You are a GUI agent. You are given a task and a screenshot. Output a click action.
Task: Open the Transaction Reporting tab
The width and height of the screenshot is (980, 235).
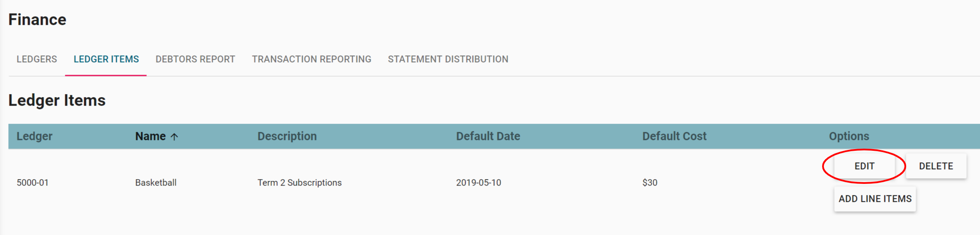pyautogui.click(x=312, y=59)
